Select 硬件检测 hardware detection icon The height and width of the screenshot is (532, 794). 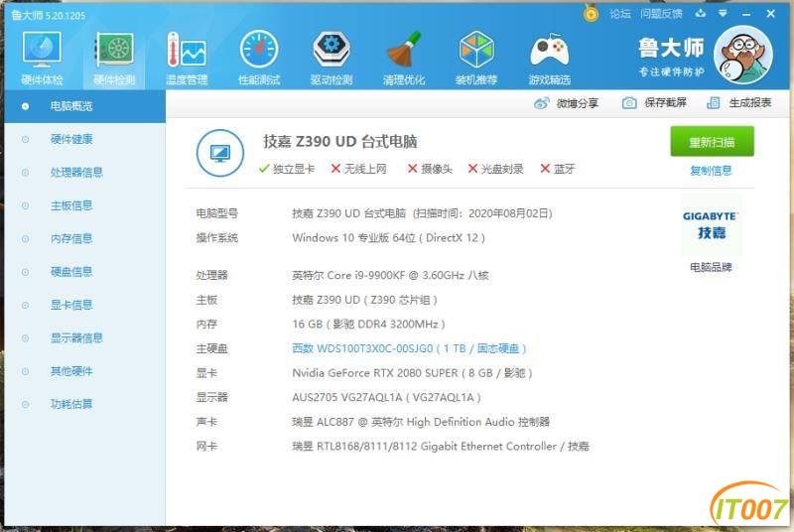tap(114, 59)
